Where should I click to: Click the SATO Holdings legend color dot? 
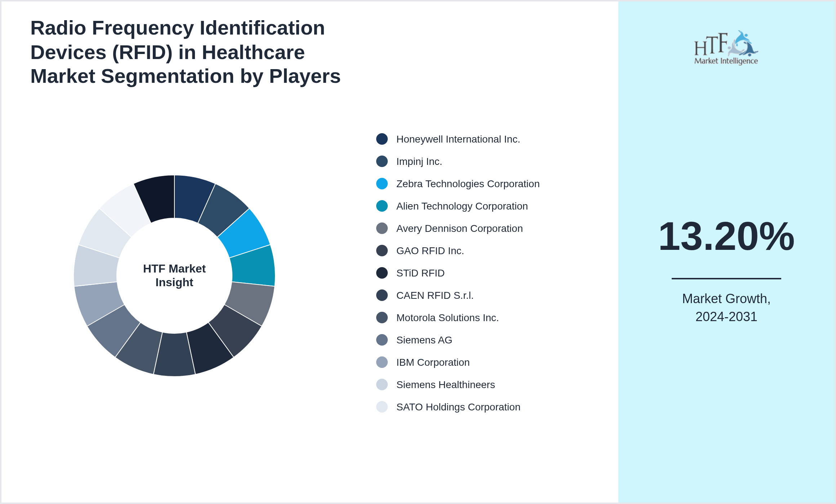coord(382,407)
